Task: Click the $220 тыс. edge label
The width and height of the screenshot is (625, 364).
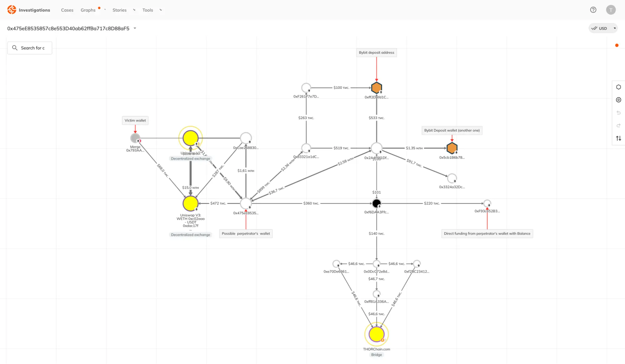Action: [432, 203]
